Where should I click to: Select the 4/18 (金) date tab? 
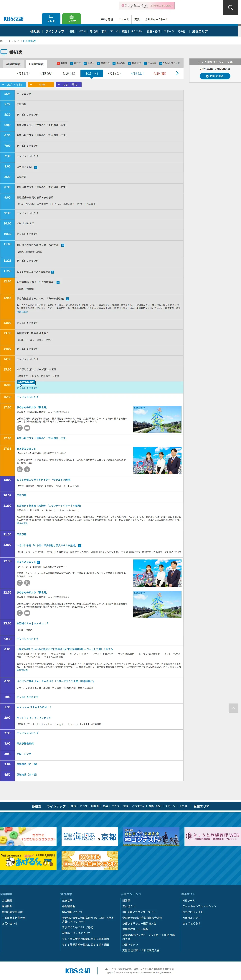(x=114, y=73)
